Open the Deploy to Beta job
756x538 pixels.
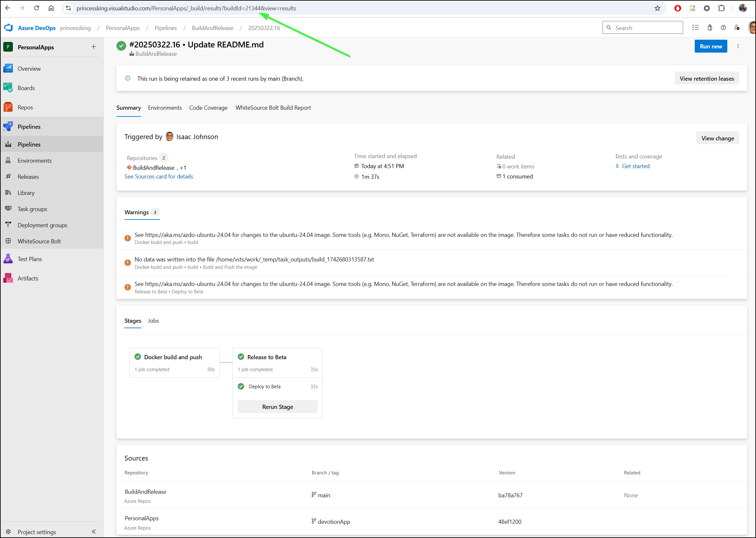click(x=277, y=387)
